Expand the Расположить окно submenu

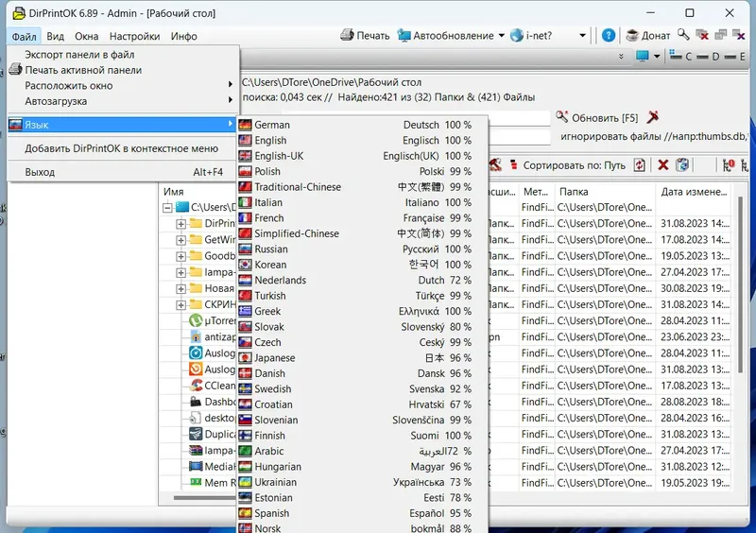230,85
